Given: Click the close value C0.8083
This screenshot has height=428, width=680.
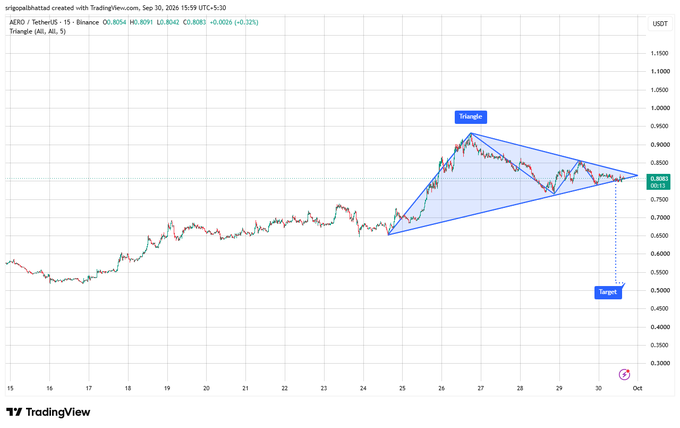Looking at the screenshot, I should click(194, 22).
